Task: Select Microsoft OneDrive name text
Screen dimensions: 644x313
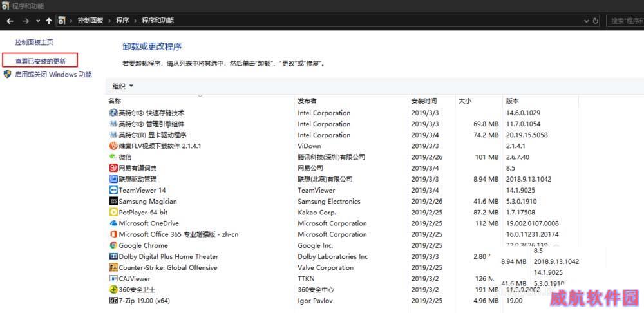Action: tap(149, 223)
